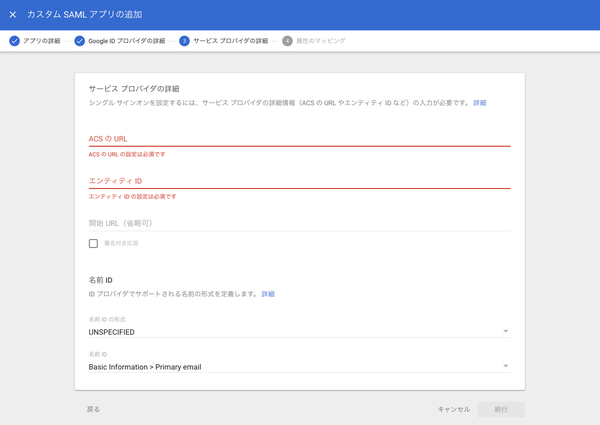Close the カスタム SAML アプリの追加 dialog
The image size is (600, 425).
pyautogui.click(x=13, y=15)
